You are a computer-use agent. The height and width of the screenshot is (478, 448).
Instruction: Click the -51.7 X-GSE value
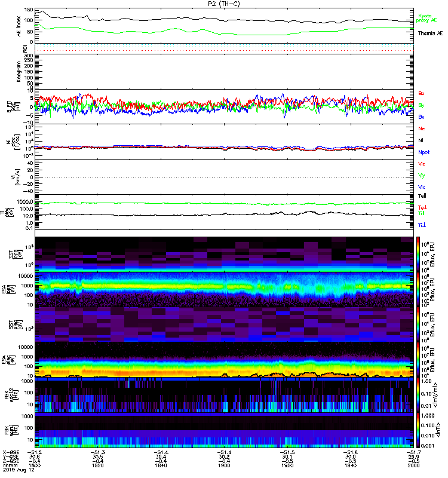pyautogui.click(x=413, y=452)
